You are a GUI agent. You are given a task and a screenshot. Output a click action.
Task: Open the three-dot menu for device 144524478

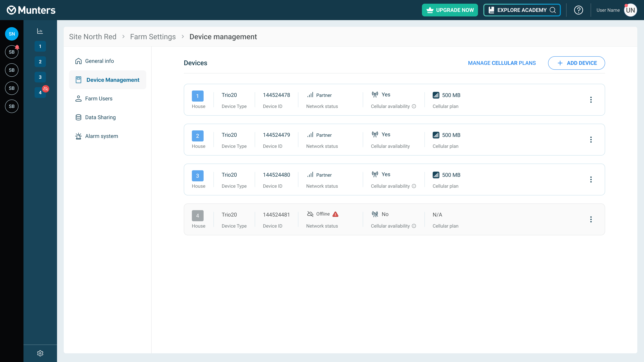591,100
